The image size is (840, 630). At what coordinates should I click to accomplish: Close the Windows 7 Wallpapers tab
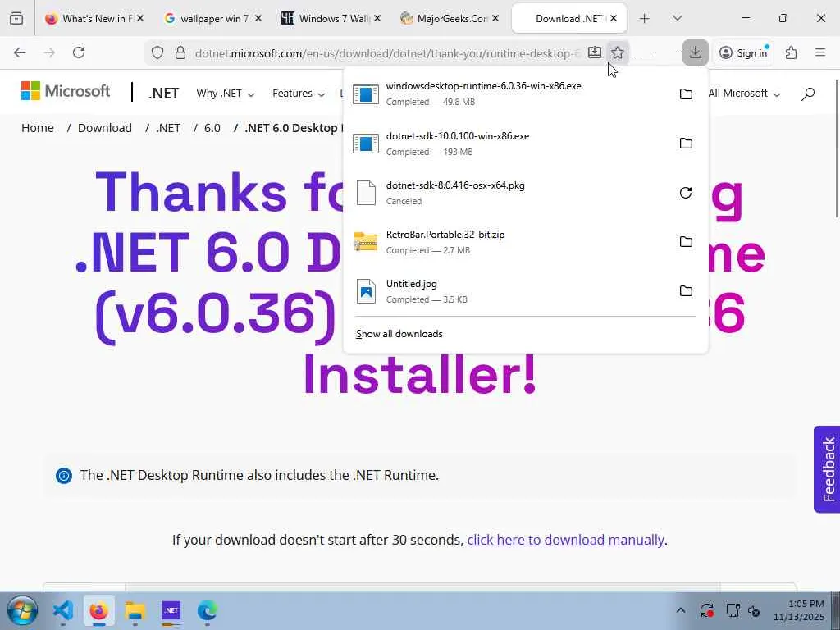pyautogui.click(x=377, y=18)
